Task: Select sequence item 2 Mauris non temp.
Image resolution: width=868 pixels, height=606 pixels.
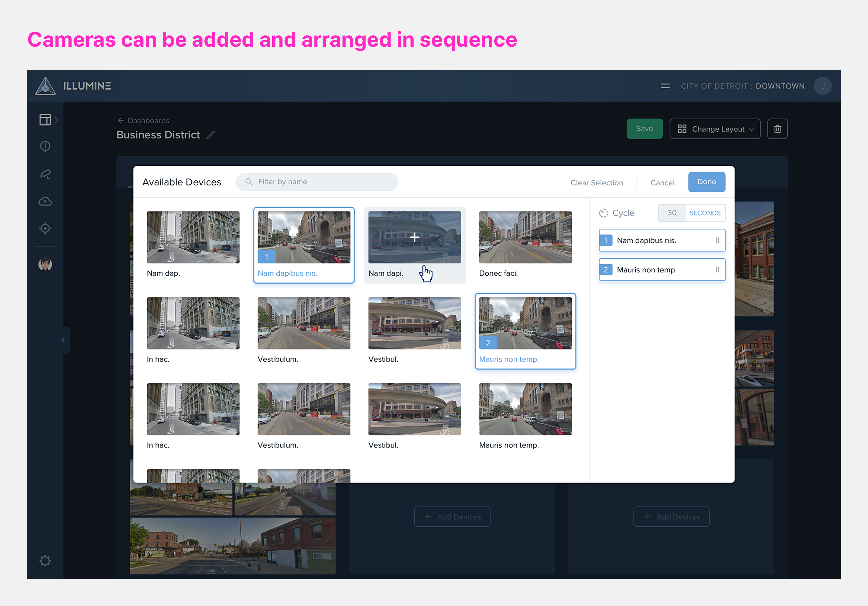Action: coord(662,270)
